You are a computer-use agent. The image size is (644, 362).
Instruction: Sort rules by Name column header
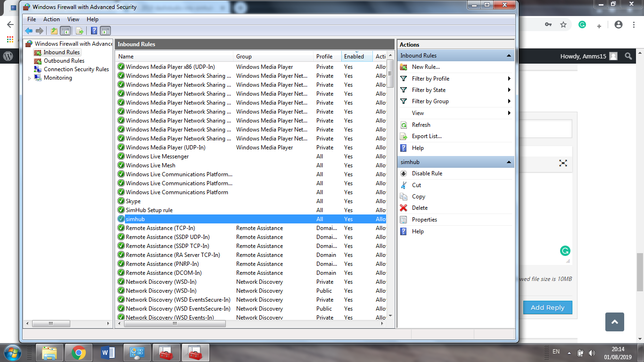point(175,57)
